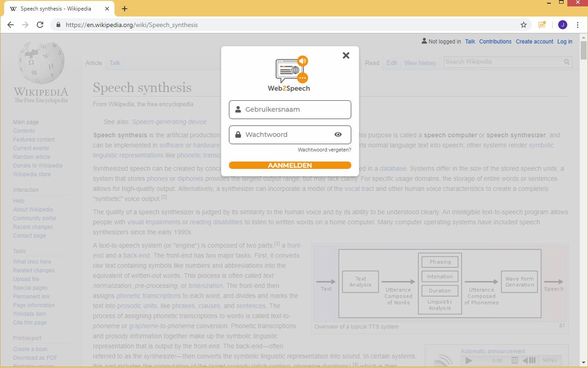The height and width of the screenshot is (368, 588).
Task: Click the player progress bar at 0:00
Action: tap(497, 360)
